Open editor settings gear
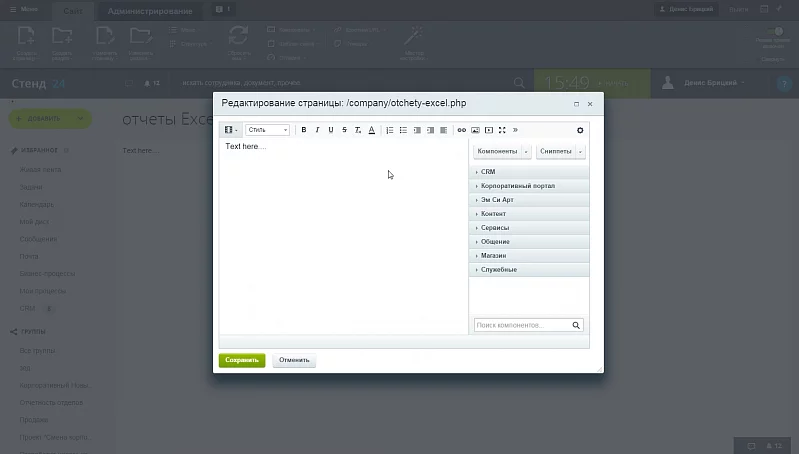Image resolution: width=799 pixels, height=454 pixels. point(580,130)
